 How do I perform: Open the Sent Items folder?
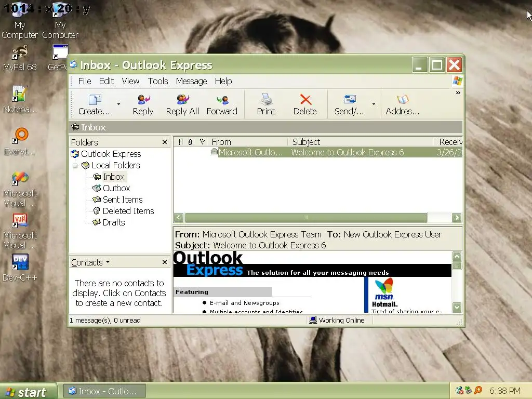pos(118,199)
